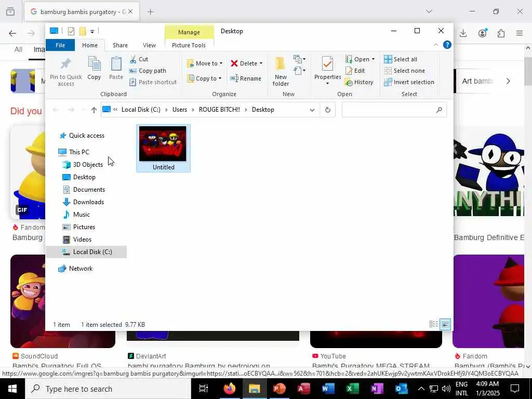Viewport: 532px width, 399px height.
Task: Open Excel from the taskbar
Action: 353,389
